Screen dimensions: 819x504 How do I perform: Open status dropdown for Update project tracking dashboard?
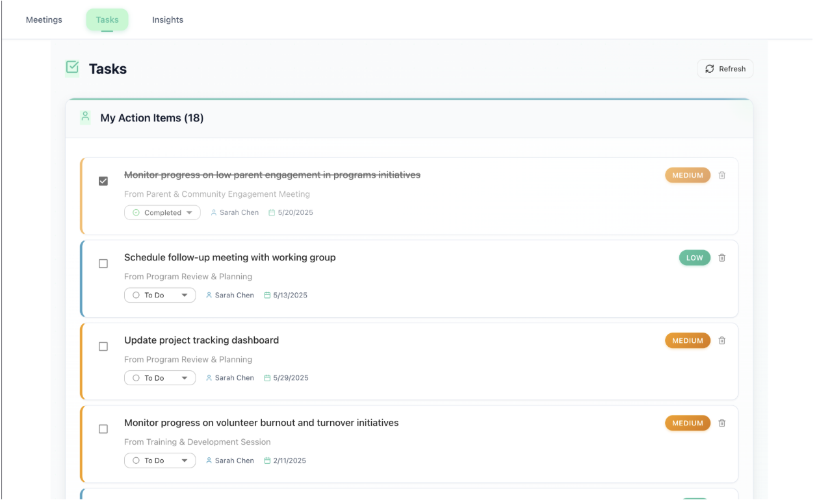click(x=160, y=377)
